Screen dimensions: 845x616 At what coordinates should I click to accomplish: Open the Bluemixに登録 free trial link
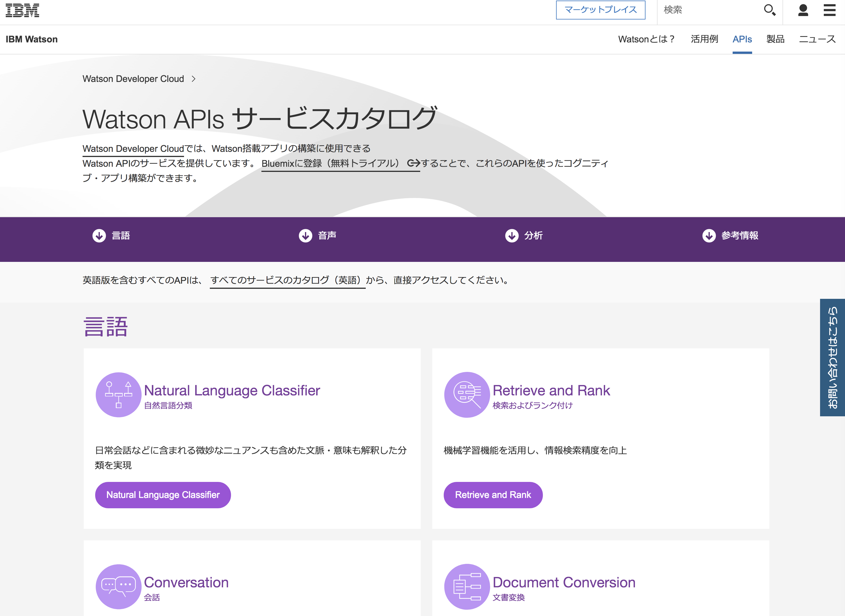pyautogui.click(x=340, y=163)
